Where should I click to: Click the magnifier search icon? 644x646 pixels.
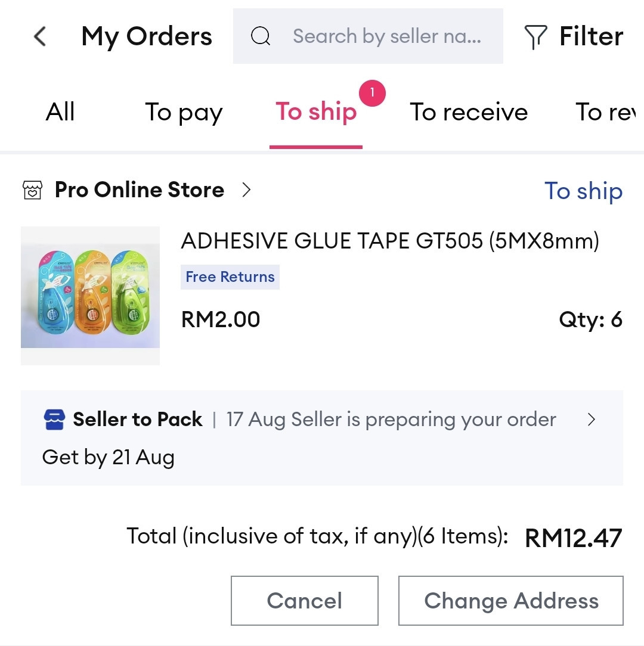(261, 36)
